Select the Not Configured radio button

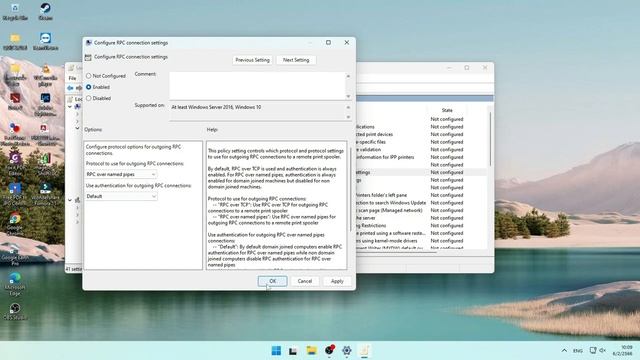(89, 76)
